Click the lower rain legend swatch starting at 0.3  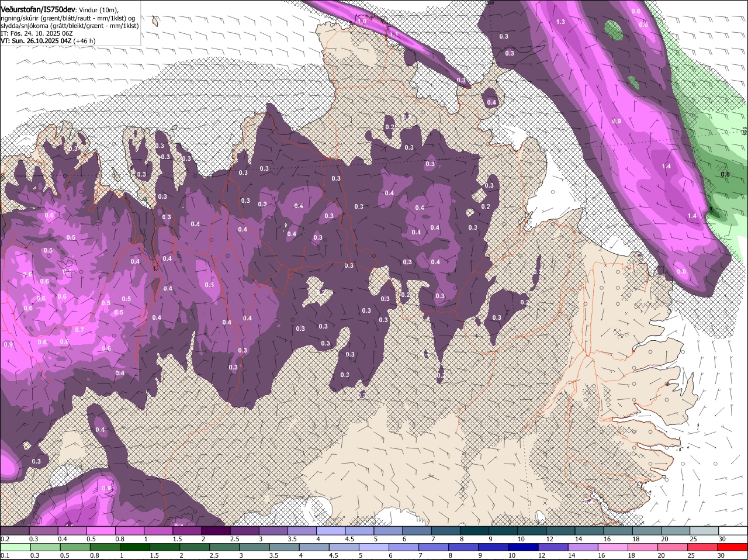46,547
